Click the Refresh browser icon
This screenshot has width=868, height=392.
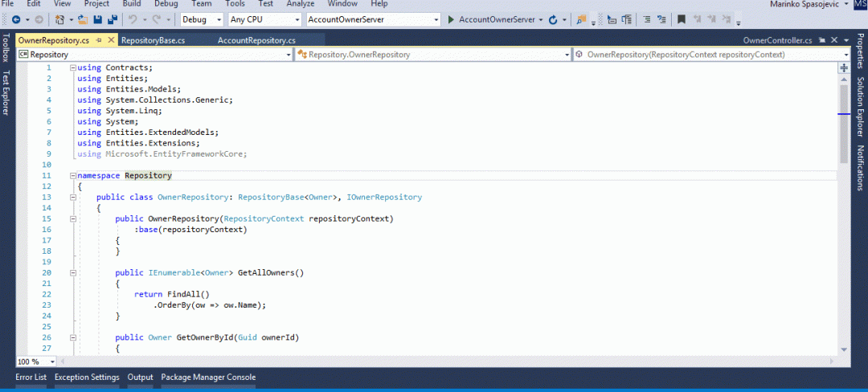pos(551,19)
